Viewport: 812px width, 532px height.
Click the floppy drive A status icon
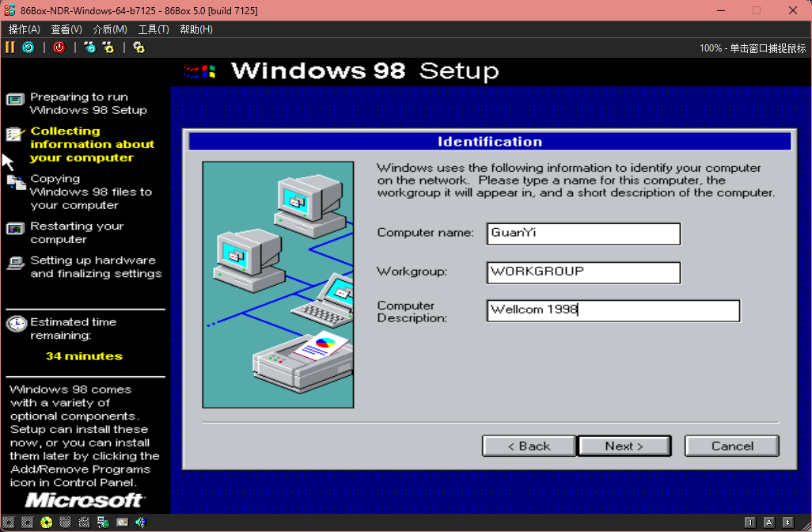tap(8, 522)
